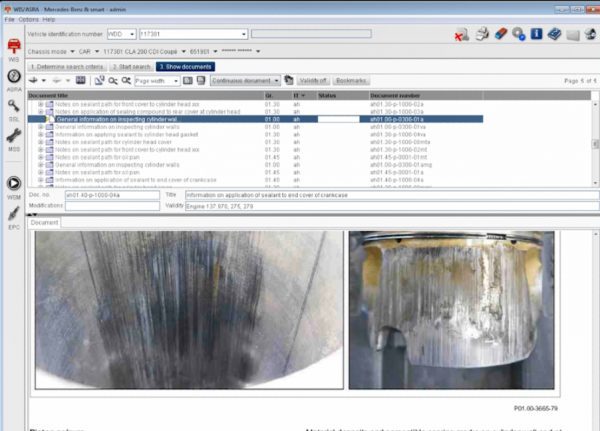Go to step 2. Start search
Viewport: 600px width, 431px height.
tap(132, 67)
